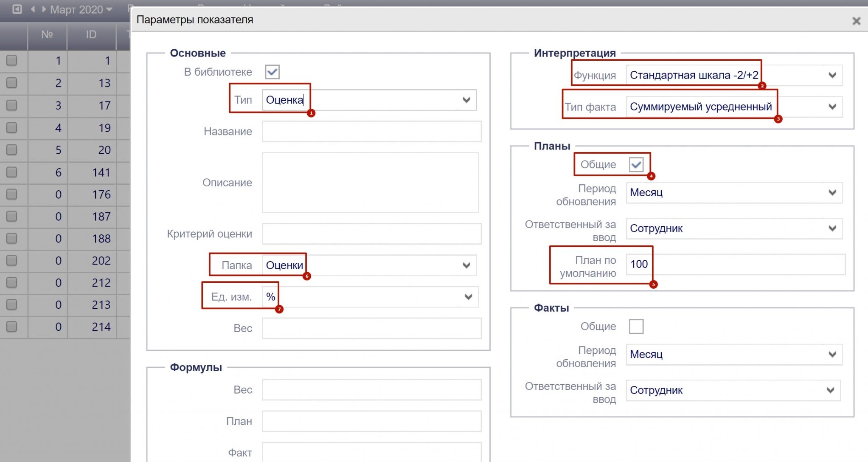The width and height of the screenshot is (868, 462).
Task: Toggle the В библиотеке checkbox
Action: tap(272, 72)
